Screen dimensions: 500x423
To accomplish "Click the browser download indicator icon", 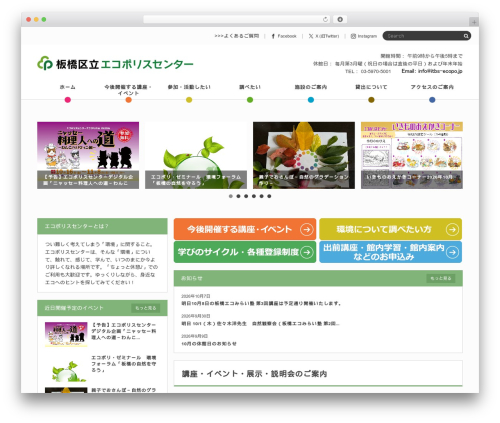I will pyautogui.click(x=340, y=19).
